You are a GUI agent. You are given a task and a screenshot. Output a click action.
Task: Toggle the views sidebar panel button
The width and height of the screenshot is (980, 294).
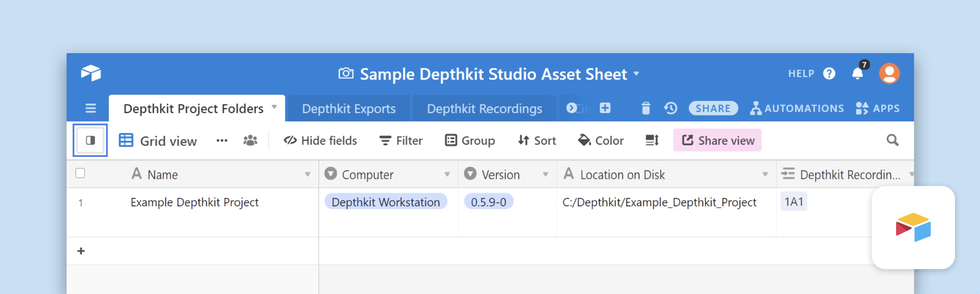point(90,141)
